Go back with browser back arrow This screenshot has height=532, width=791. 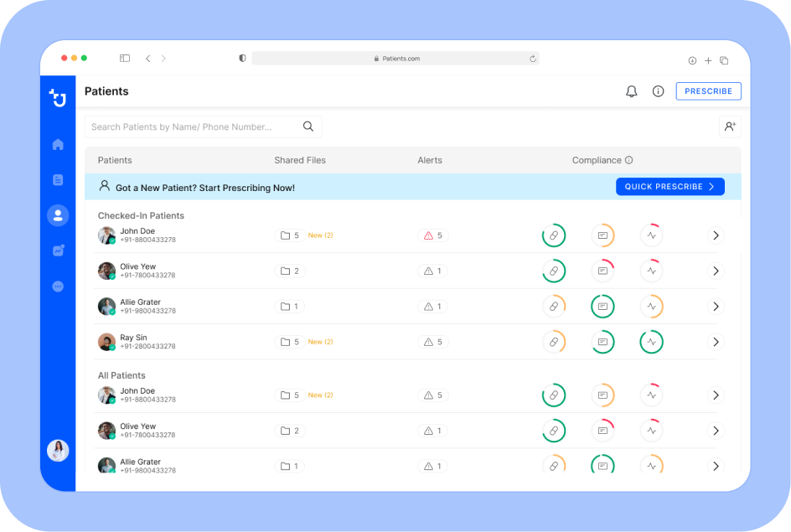point(147,59)
